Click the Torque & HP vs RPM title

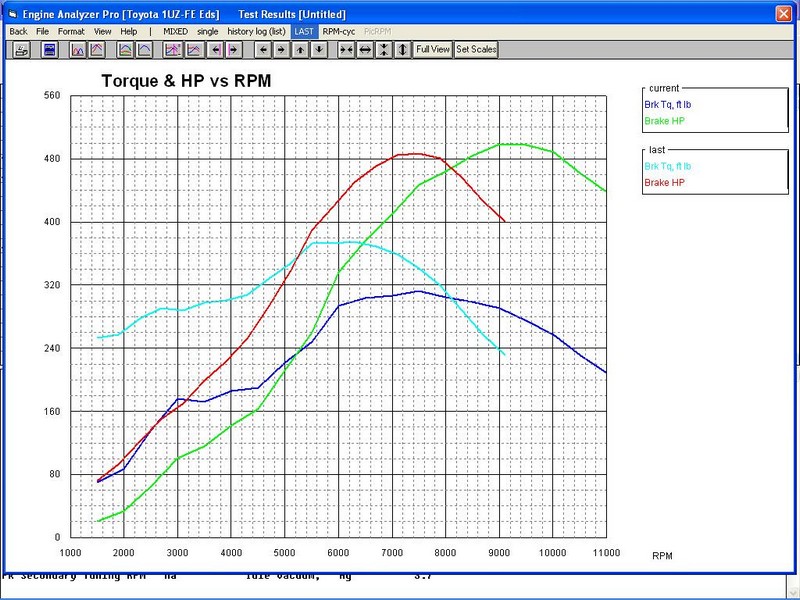pyautogui.click(x=186, y=81)
